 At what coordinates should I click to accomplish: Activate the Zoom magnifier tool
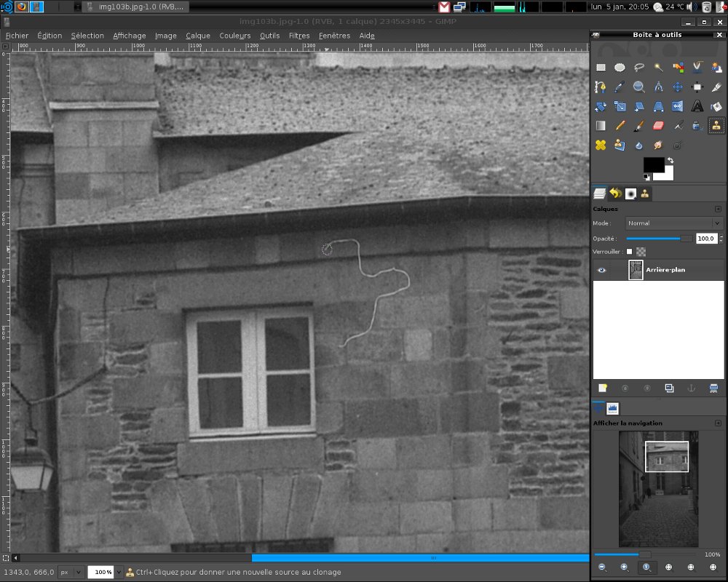coord(639,87)
